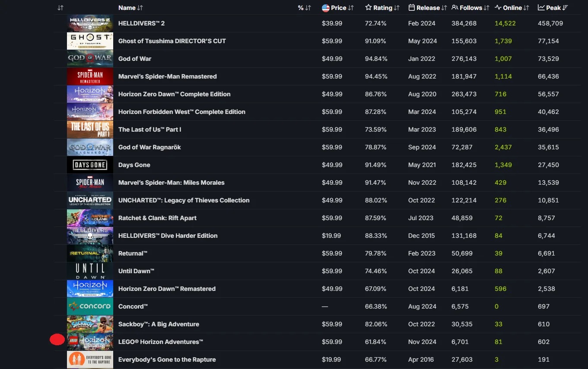This screenshot has width=588, height=369.
Task: Click the US flag icon in Price header
Action: [x=326, y=8]
